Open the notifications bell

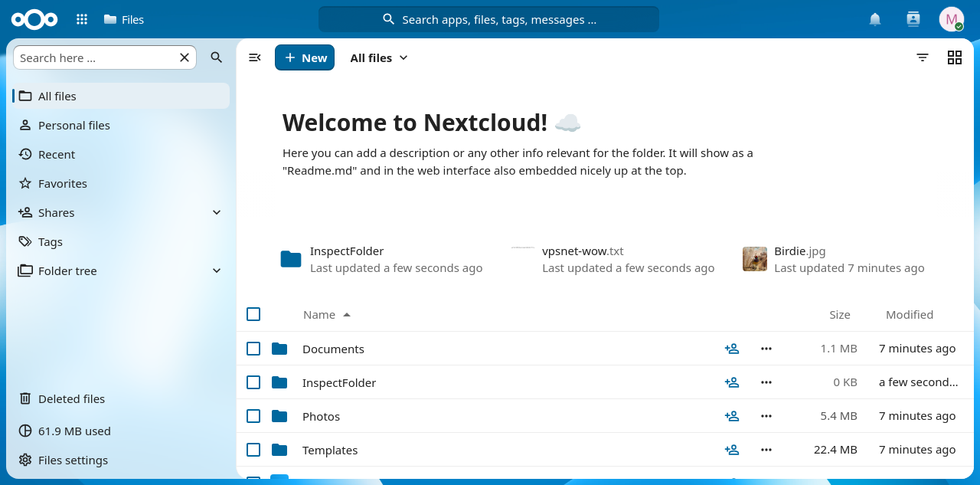(875, 19)
